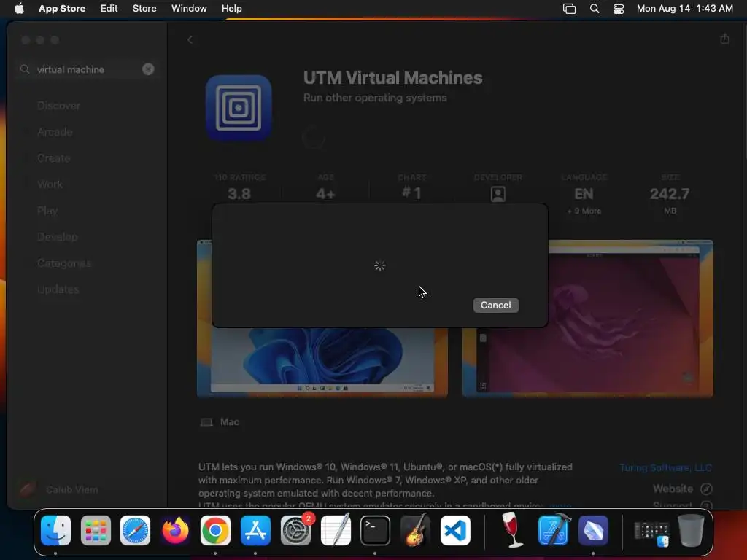747x560 pixels.
Task: Select Play in sidebar
Action: pos(47,211)
